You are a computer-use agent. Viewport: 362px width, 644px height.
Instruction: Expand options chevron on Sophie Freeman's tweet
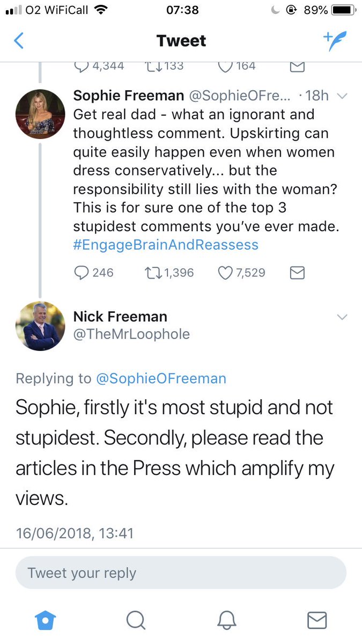click(342, 96)
